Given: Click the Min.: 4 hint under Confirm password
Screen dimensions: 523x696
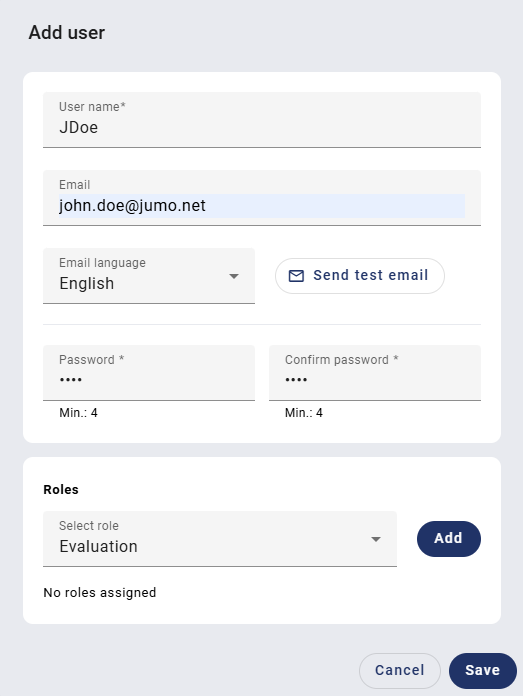Looking at the screenshot, I should (304, 413).
